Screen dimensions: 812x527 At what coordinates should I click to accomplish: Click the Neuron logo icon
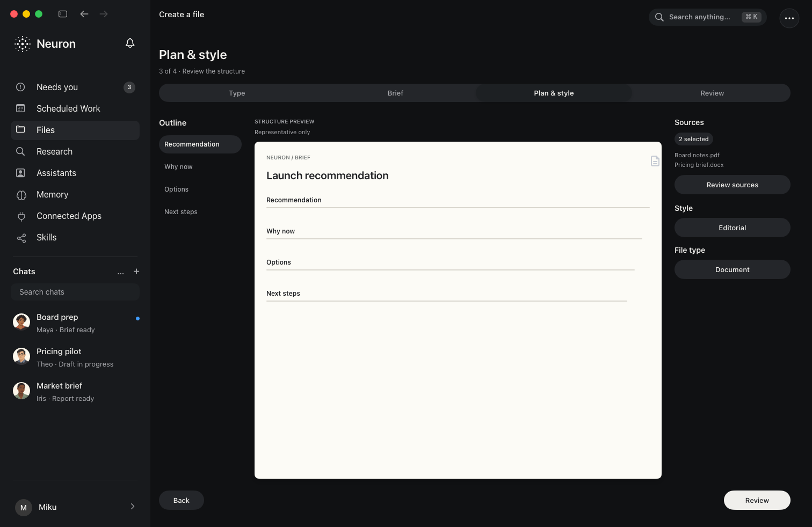[23, 44]
